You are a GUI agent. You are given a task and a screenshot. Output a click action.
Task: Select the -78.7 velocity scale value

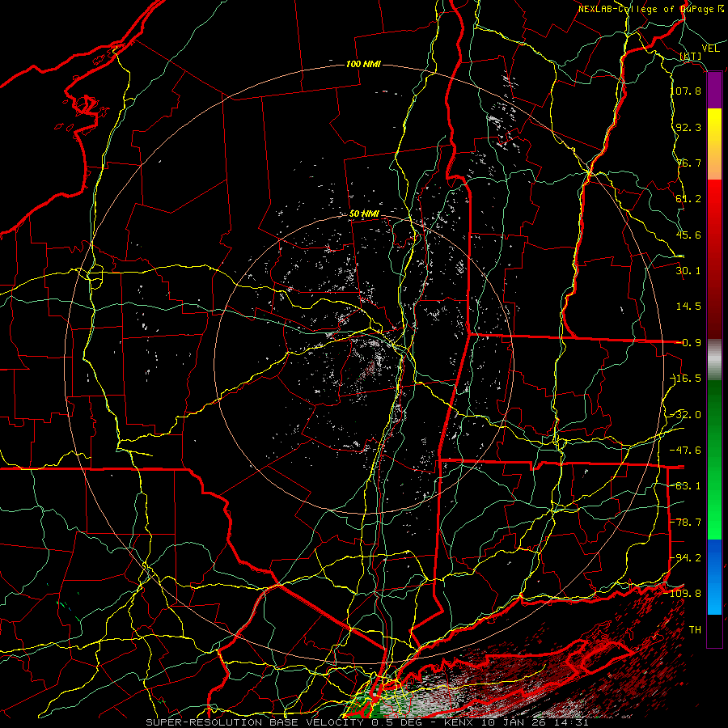686,523
